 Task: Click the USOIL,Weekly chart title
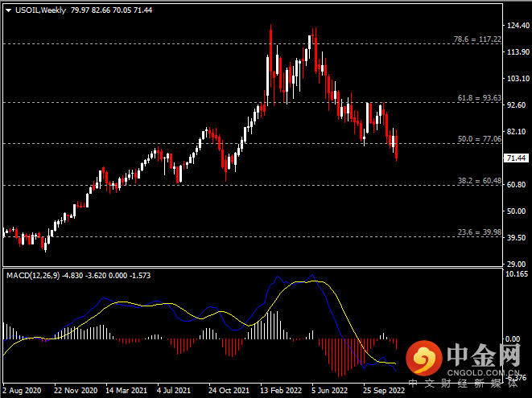coord(39,10)
